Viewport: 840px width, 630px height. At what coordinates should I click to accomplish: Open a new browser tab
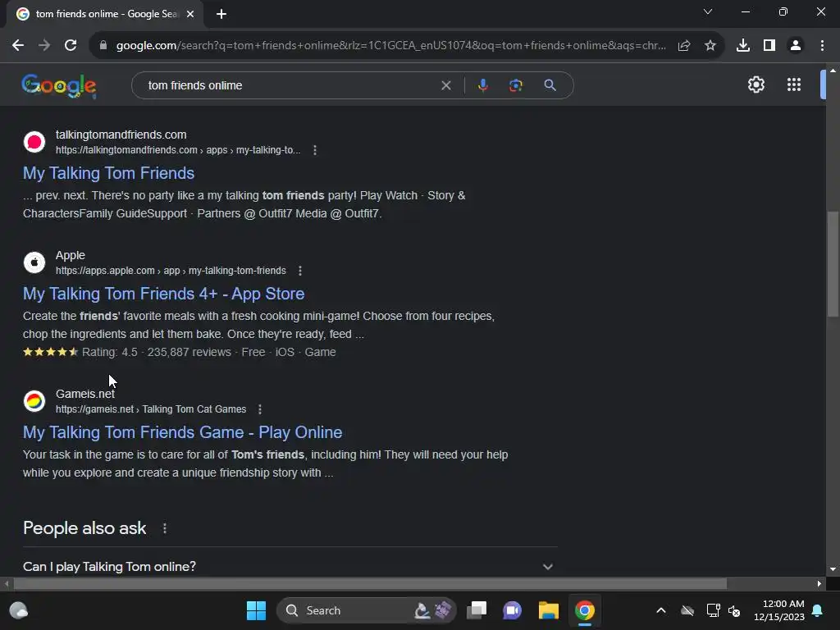[221, 15]
